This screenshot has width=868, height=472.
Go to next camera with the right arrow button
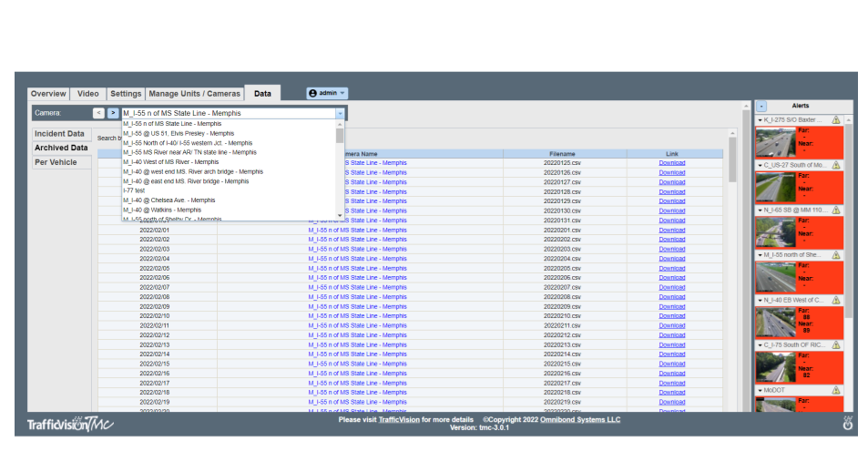point(113,113)
